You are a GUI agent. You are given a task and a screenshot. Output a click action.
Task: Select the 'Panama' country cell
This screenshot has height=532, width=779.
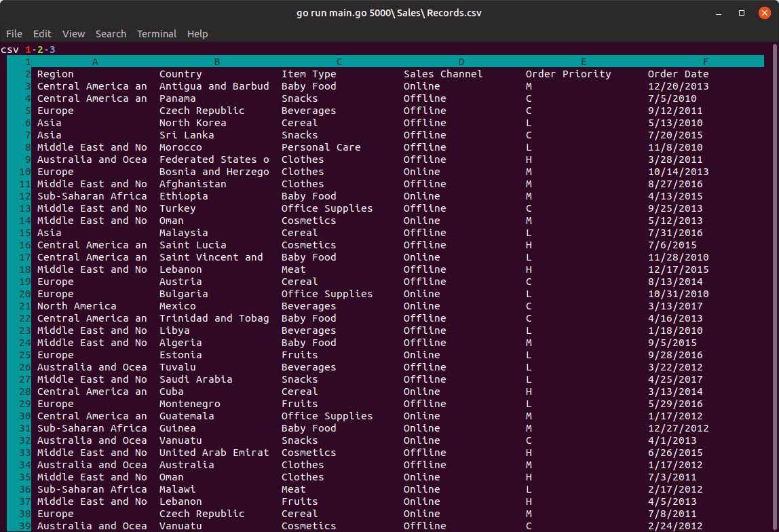(177, 98)
